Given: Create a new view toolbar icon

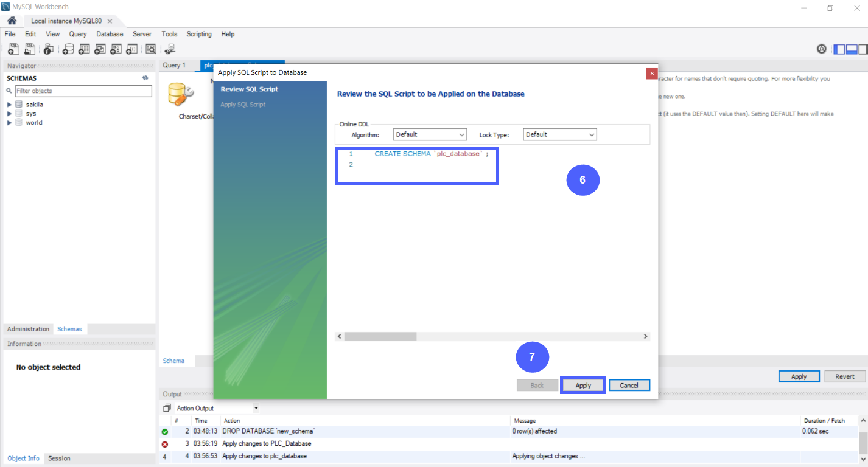Looking at the screenshot, I should pos(100,49).
